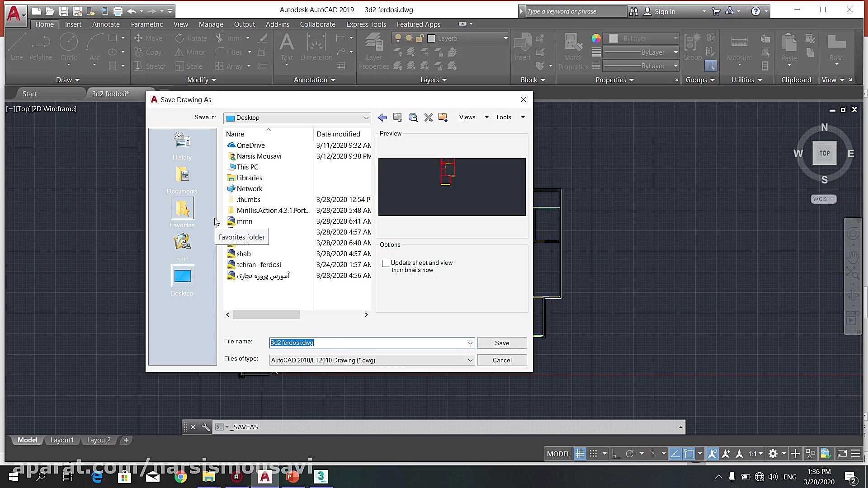Viewport: 868px width, 488px height.
Task: Toggle object snap tracking status button
Action: point(675,454)
